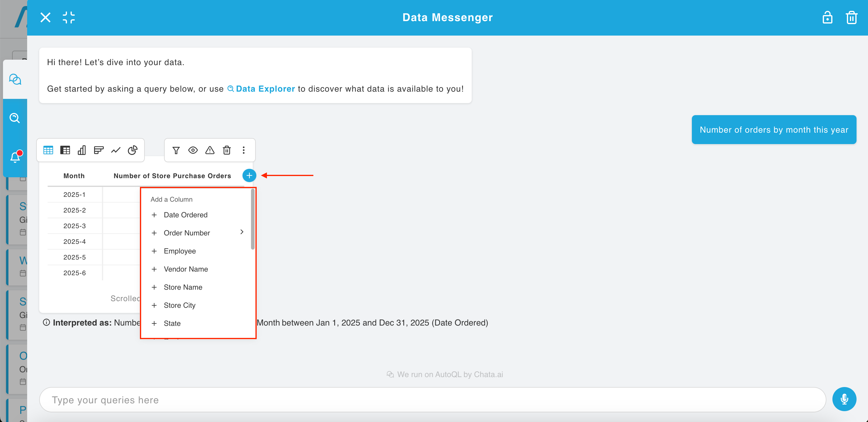Add the Employee column
This screenshot has height=422, width=868.
(196, 251)
